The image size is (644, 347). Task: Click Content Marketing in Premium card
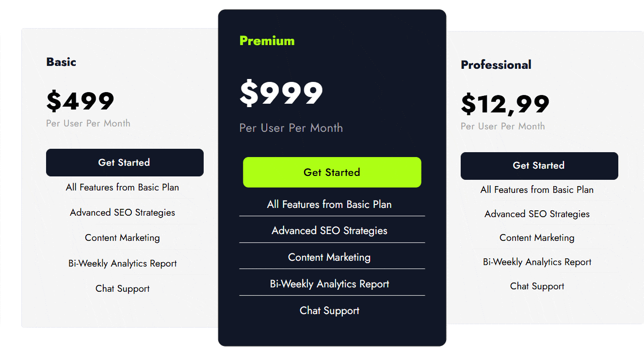329,257
